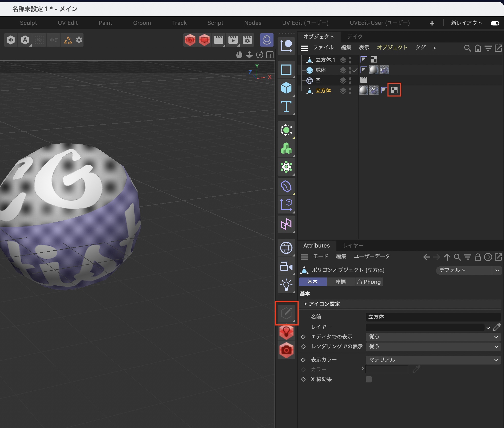Enable the X線効果 checkbox
The width and height of the screenshot is (504, 428).
point(369,379)
